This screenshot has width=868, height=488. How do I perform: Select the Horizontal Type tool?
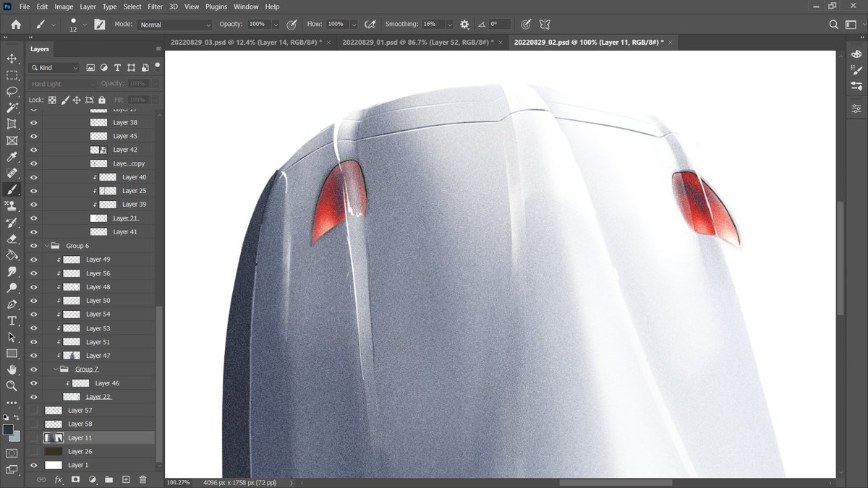pos(12,320)
